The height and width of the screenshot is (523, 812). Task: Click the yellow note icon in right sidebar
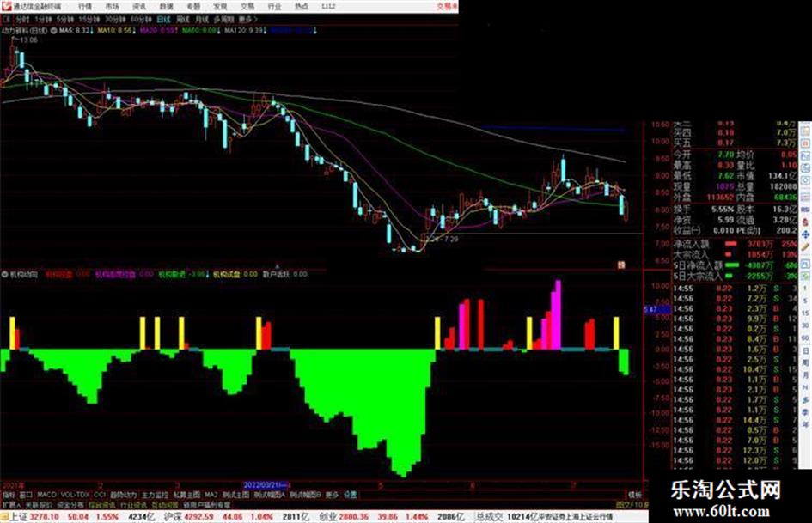tap(805, 131)
